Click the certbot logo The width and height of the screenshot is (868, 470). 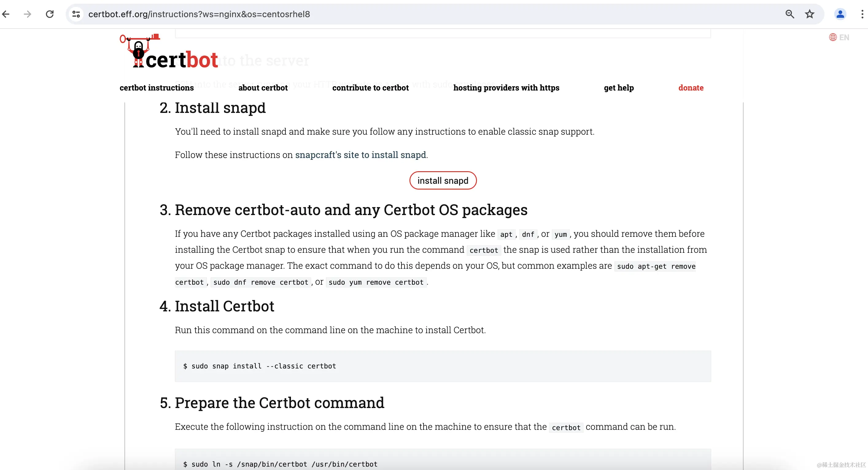tap(169, 51)
